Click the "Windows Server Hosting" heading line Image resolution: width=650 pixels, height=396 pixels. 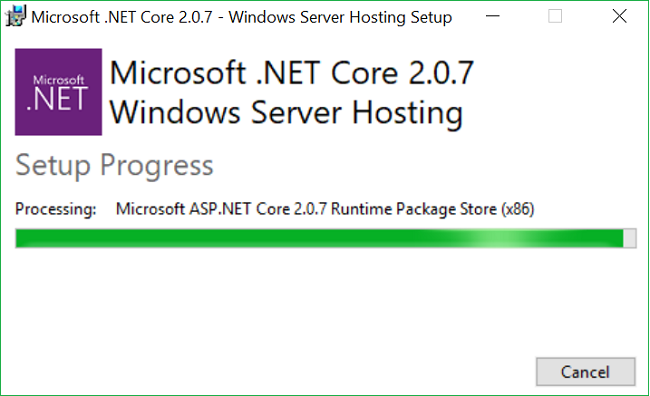286,113
